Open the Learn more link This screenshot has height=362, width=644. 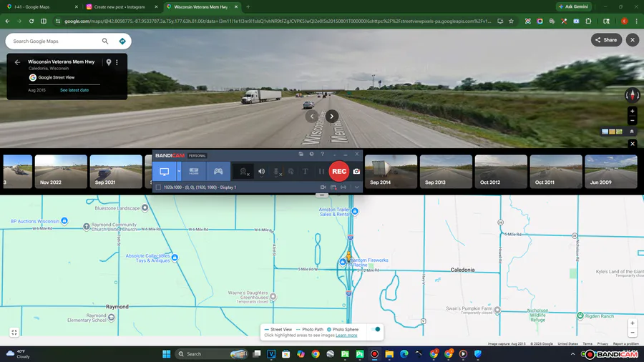(346, 336)
